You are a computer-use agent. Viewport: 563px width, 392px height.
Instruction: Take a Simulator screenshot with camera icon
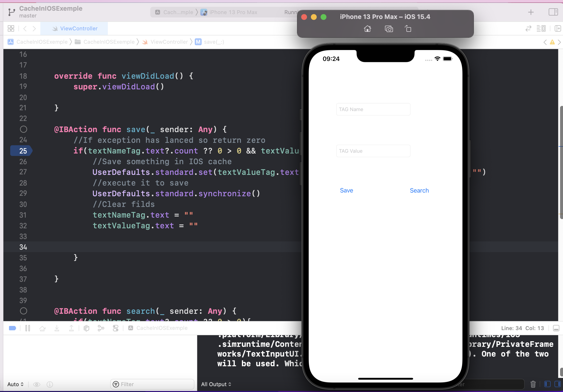(x=389, y=29)
